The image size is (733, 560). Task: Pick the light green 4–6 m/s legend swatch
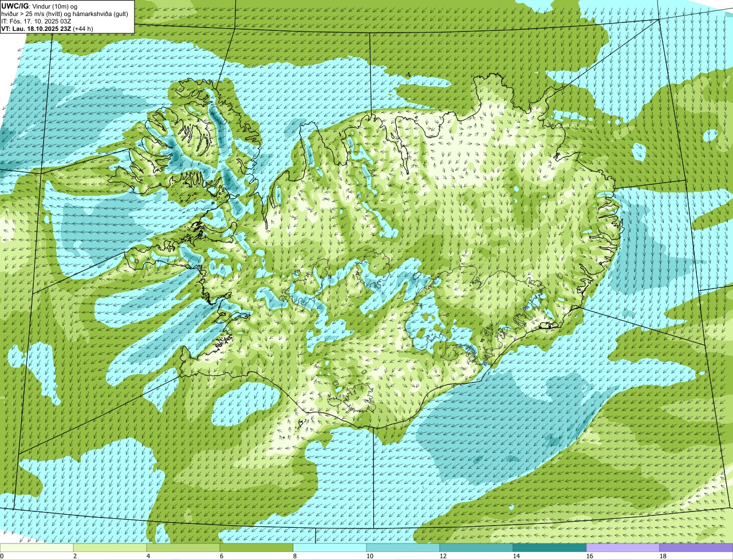(x=183, y=547)
